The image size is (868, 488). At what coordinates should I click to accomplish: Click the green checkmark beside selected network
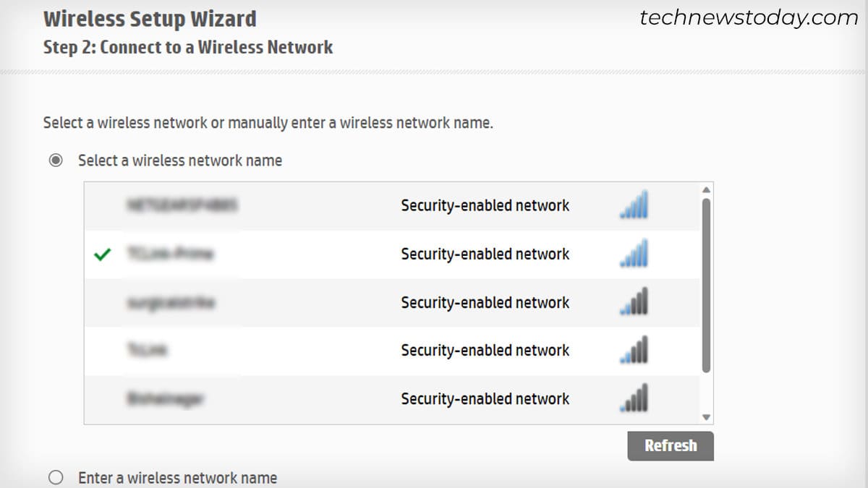tap(103, 254)
